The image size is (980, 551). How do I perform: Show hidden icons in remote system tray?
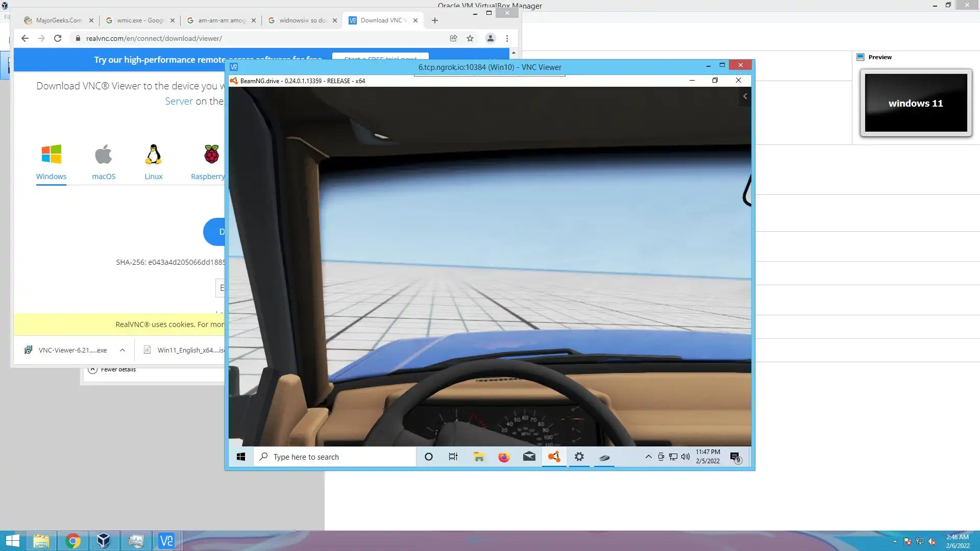648,457
